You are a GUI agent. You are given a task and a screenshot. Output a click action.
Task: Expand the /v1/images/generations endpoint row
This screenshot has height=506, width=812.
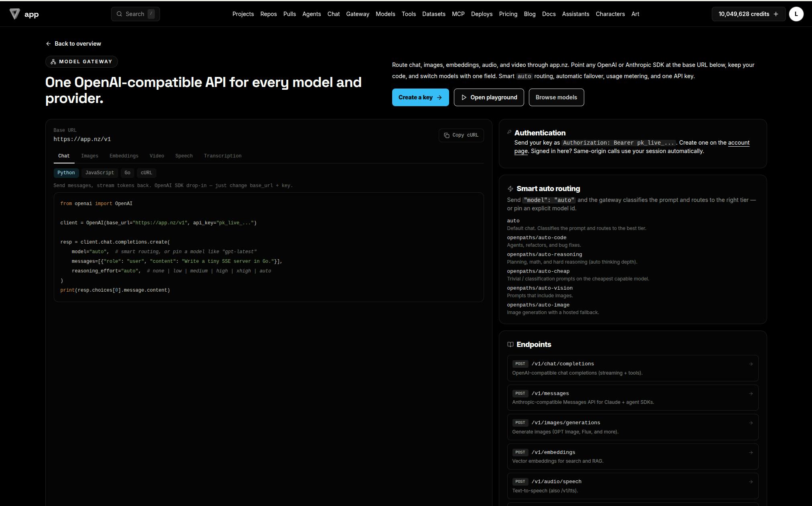click(x=632, y=427)
